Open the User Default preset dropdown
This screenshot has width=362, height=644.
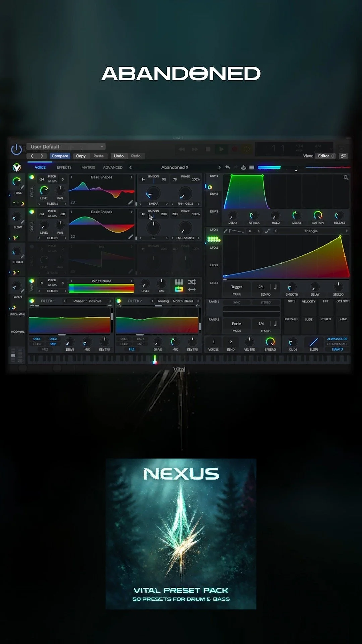[66, 147]
